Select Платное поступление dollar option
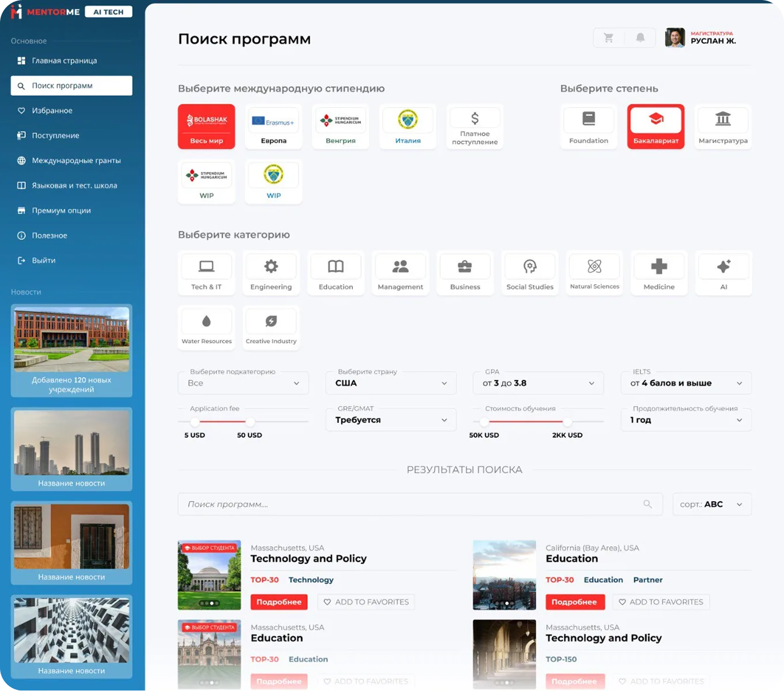This screenshot has height=691, width=784. point(474,126)
